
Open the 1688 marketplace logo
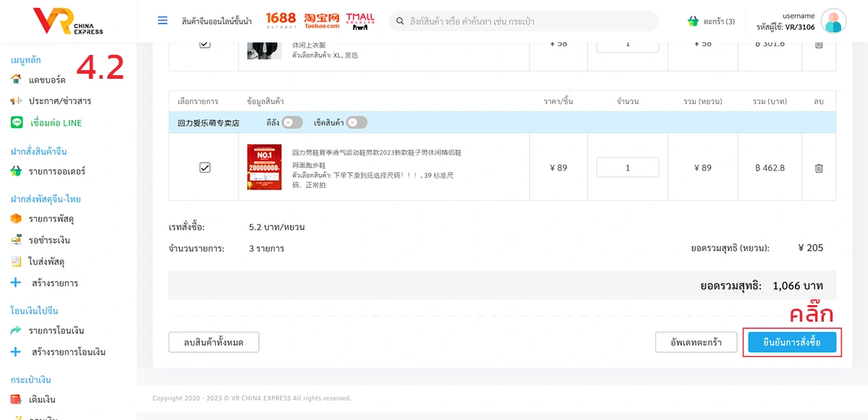point(281,20)
